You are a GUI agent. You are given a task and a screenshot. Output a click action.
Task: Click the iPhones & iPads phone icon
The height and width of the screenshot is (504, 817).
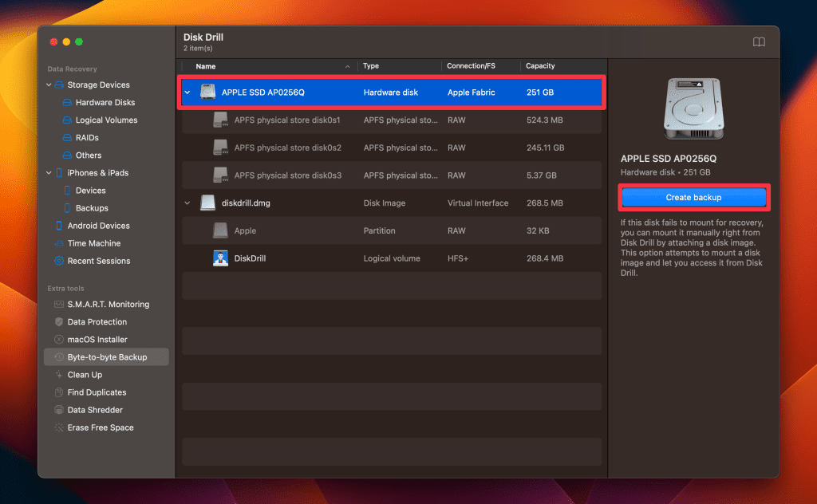coord(59,173)
